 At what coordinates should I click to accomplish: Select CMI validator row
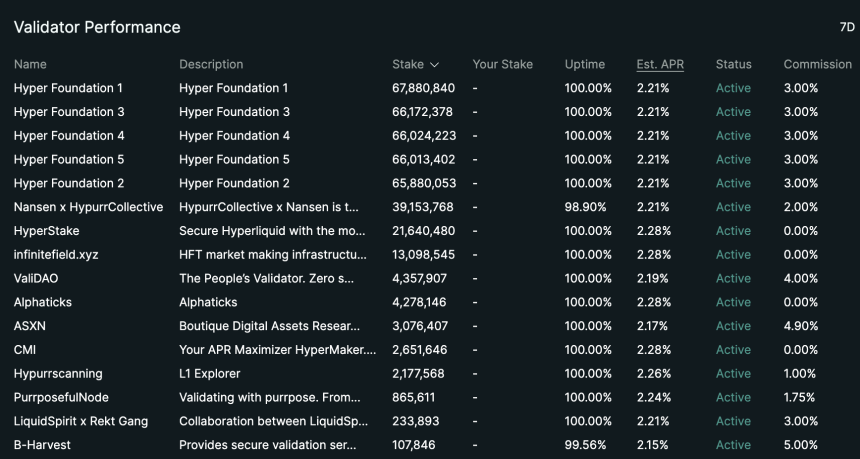[430, 349]
